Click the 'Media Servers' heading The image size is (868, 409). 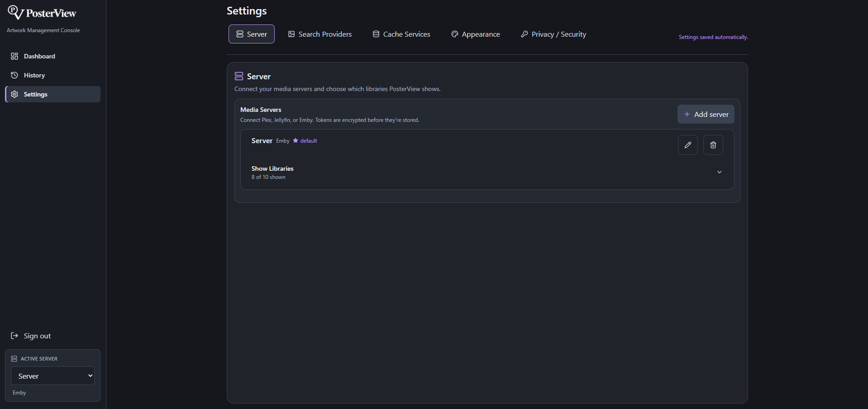261,110
